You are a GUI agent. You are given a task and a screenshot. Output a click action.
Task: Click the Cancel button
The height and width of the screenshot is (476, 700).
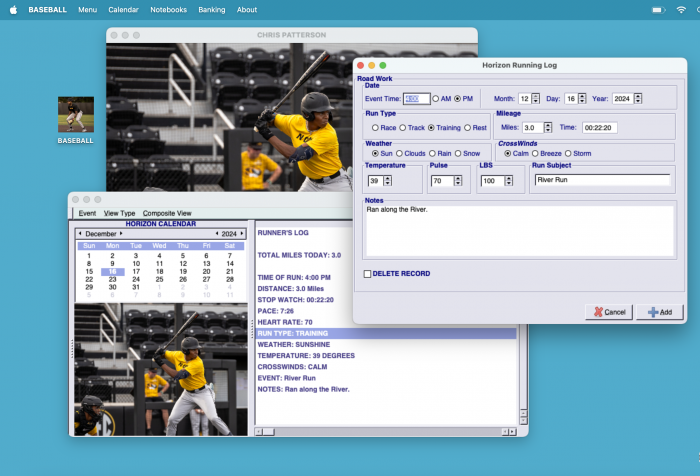tap(608, 312)
